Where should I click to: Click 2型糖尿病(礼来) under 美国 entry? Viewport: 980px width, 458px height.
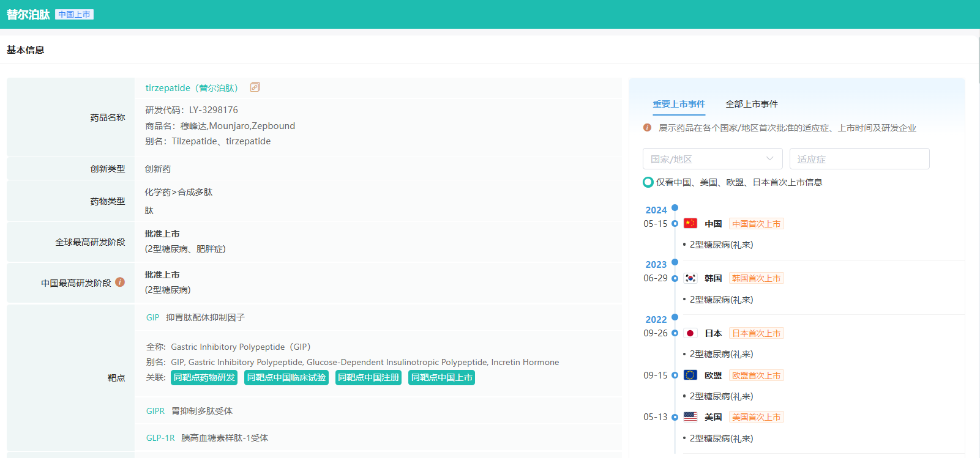[722, 438]
